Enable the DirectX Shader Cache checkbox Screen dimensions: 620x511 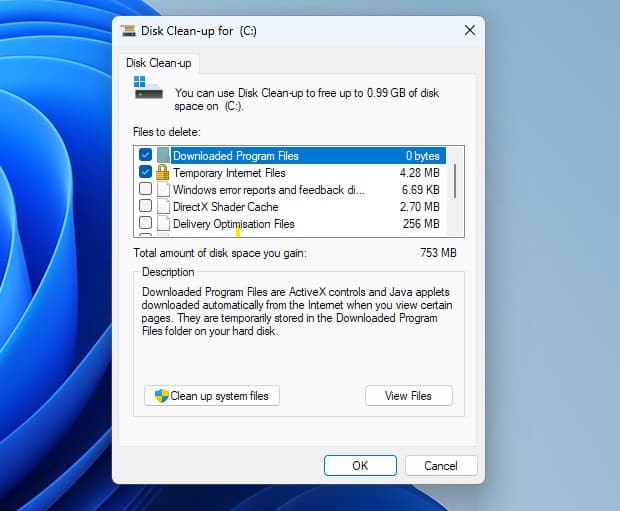145,206
